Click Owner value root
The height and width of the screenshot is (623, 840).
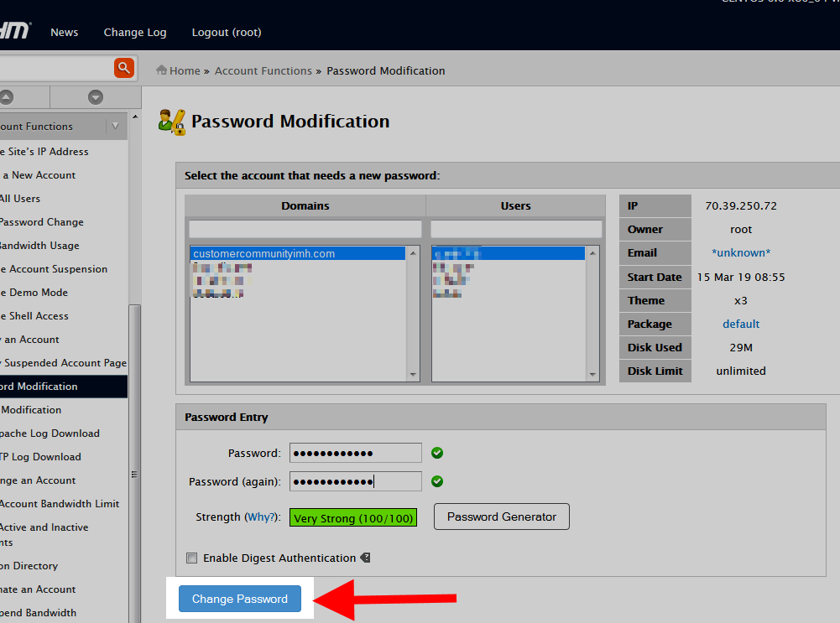(x=741, y=229)
